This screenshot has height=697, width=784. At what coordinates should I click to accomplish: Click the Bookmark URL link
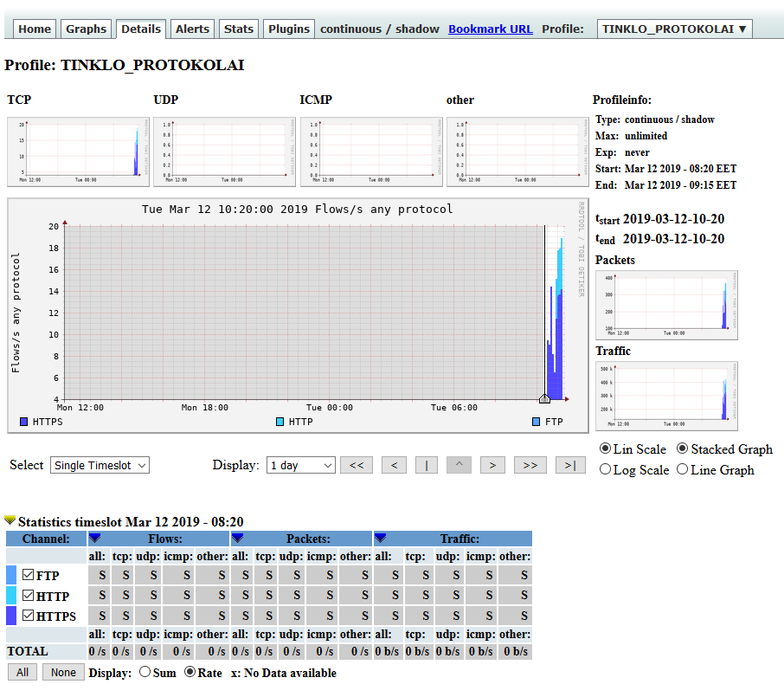tap(490, 29)
